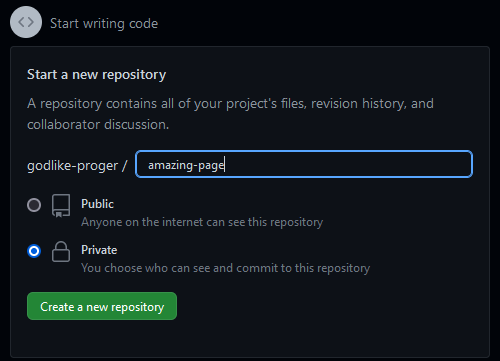Click the repository explanation paragraph first line

(x=230, y=104)
